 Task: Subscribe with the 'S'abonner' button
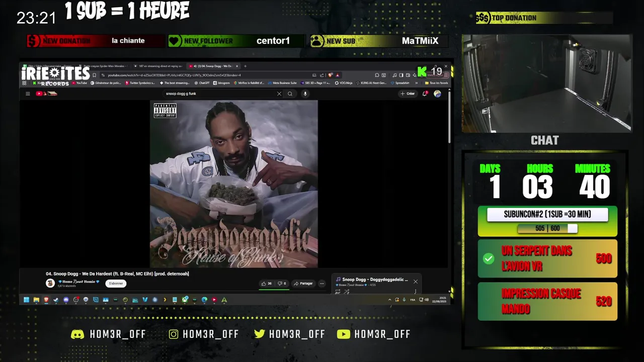(x=116, y=284)
